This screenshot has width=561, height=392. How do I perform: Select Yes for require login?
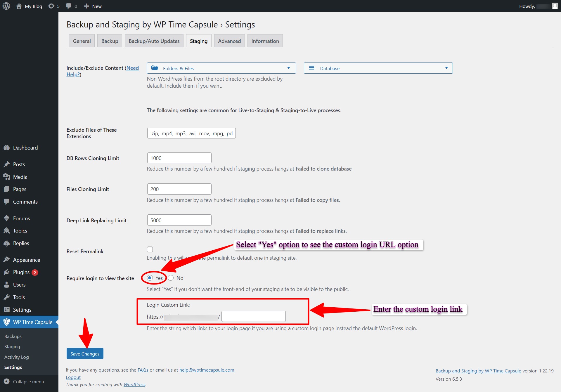pyautogui.click(x=150, y=278)
